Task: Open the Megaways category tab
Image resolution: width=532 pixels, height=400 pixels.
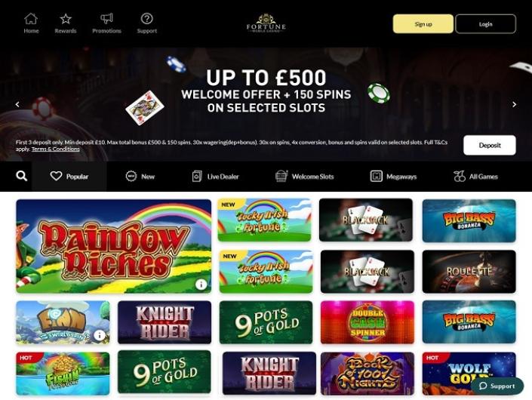Action: [393, 177]
